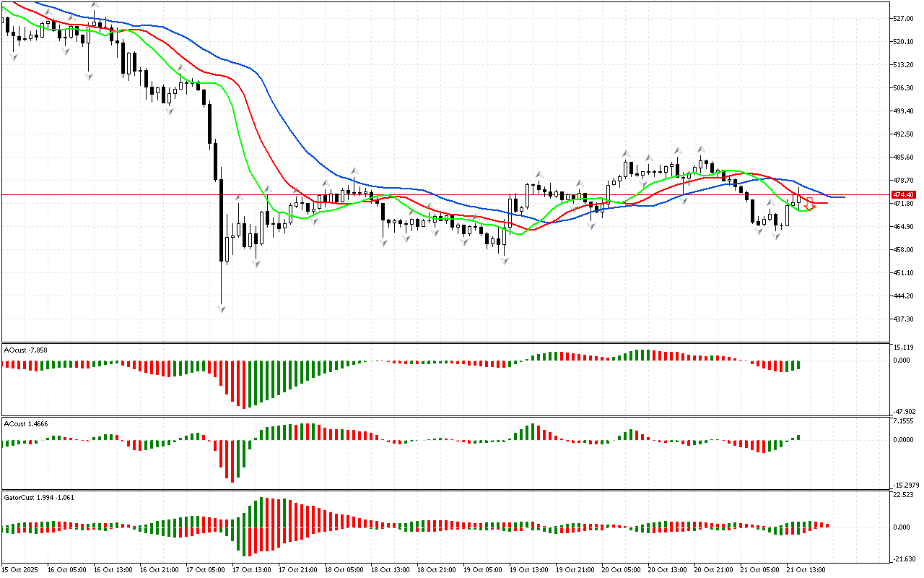
Task: Click the last green AOcust bar
Action: (x=798, y=365)
